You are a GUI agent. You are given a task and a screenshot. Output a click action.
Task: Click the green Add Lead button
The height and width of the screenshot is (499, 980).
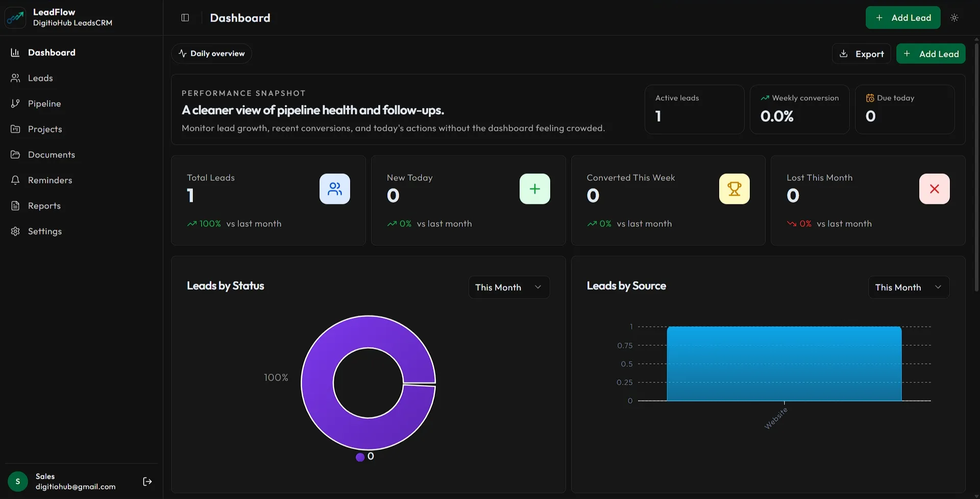[903, 17]
